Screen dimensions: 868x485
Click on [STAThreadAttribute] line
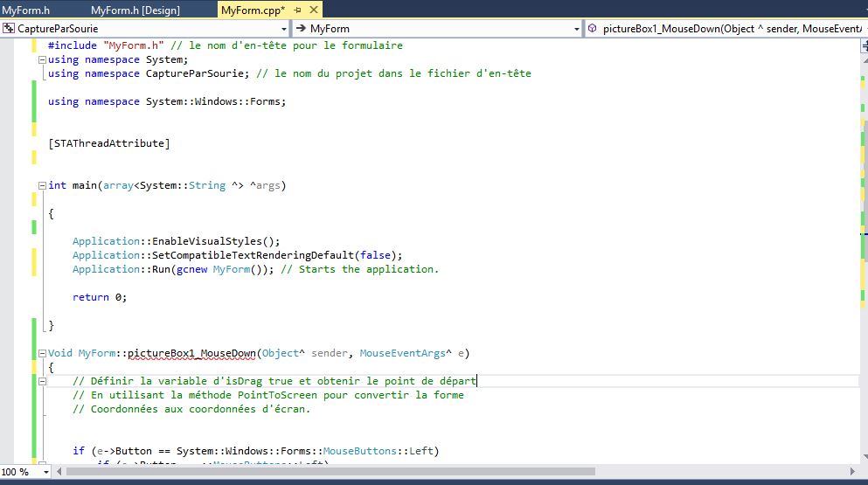coord(109,143)
